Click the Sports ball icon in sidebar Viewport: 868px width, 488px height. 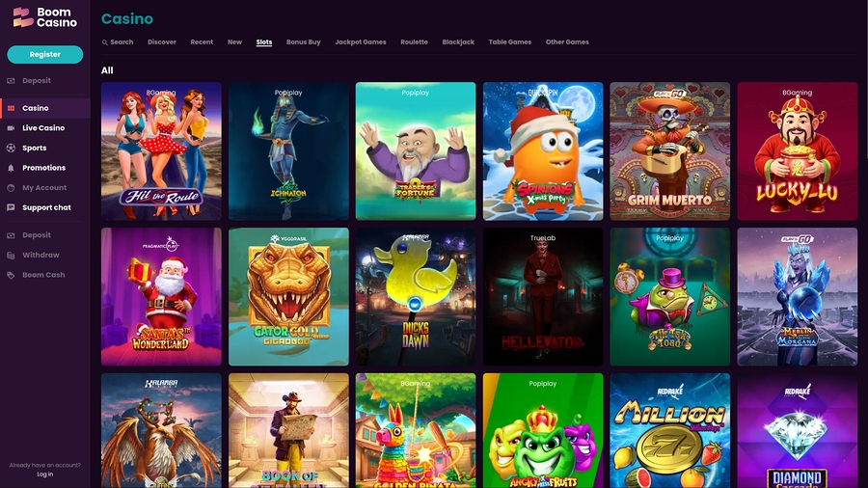pyautogui.click(x=11, y=148)
